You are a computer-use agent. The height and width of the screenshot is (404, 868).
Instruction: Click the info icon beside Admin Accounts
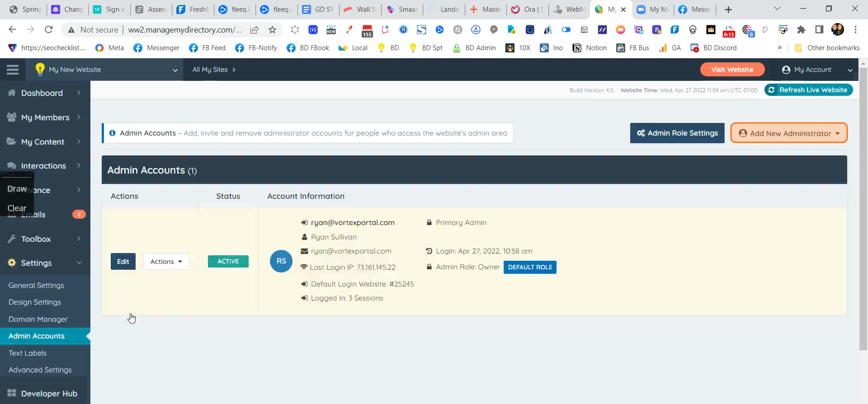point(112,133)
